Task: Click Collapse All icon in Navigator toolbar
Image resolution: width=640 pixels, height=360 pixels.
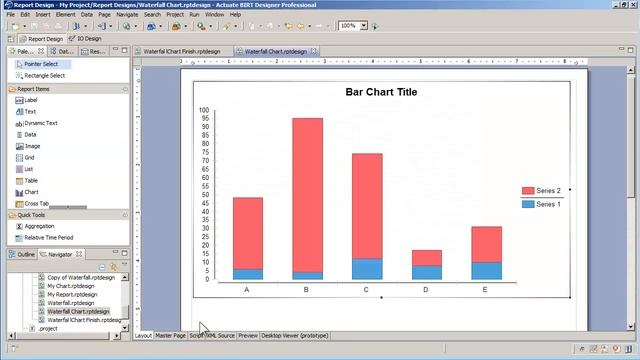Action: [102, 267]
